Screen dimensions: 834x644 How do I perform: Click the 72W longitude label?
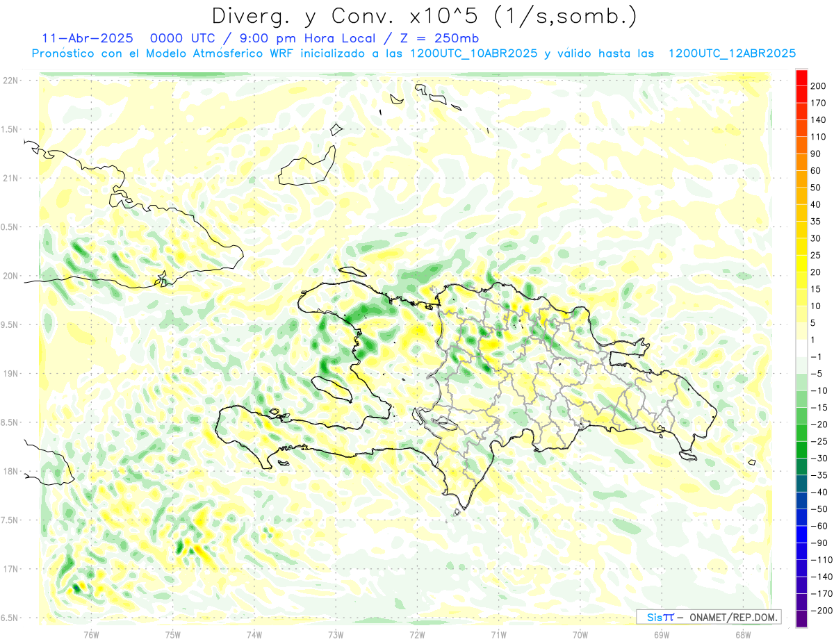[417, 634]
